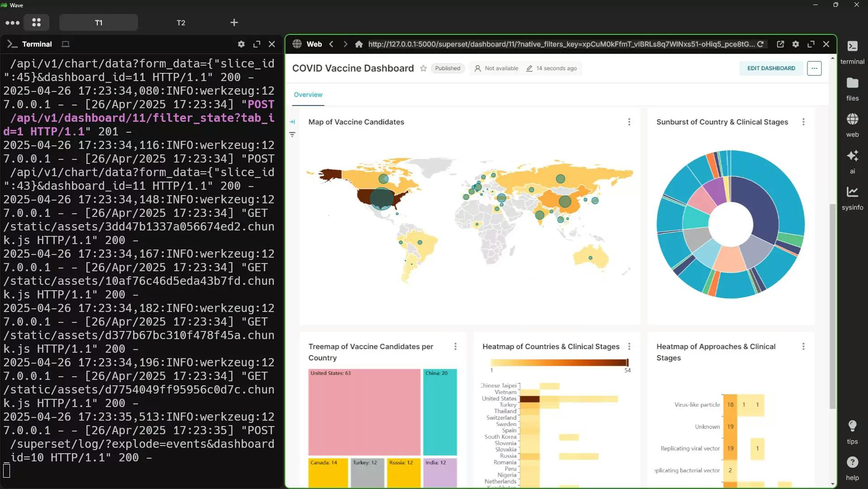
Task: Click EDIT DASHBOARD button
Action: coord(771,68)
